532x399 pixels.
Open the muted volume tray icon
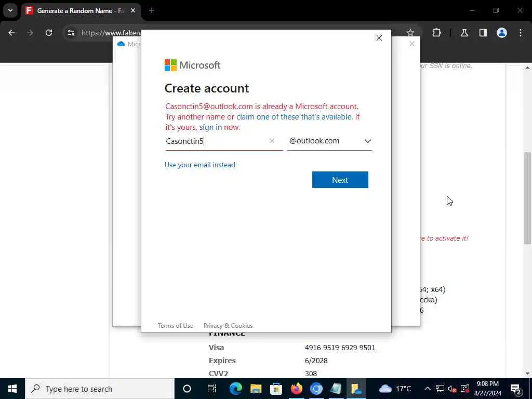(x=453, y=389)
